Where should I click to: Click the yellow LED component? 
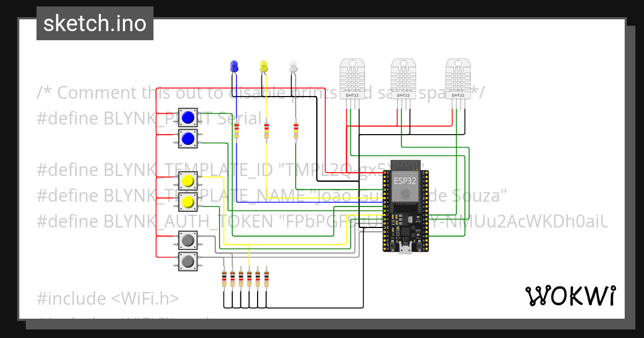(x=263, y=67)
